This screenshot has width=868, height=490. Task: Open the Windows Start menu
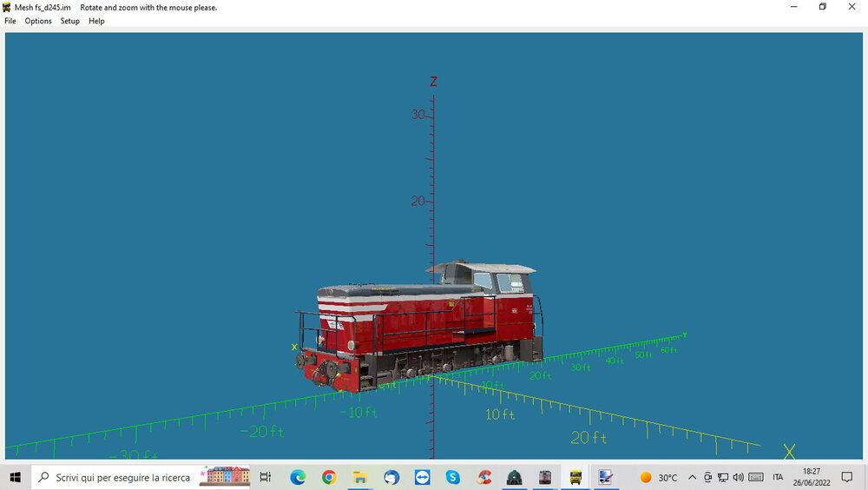[15, 477]
